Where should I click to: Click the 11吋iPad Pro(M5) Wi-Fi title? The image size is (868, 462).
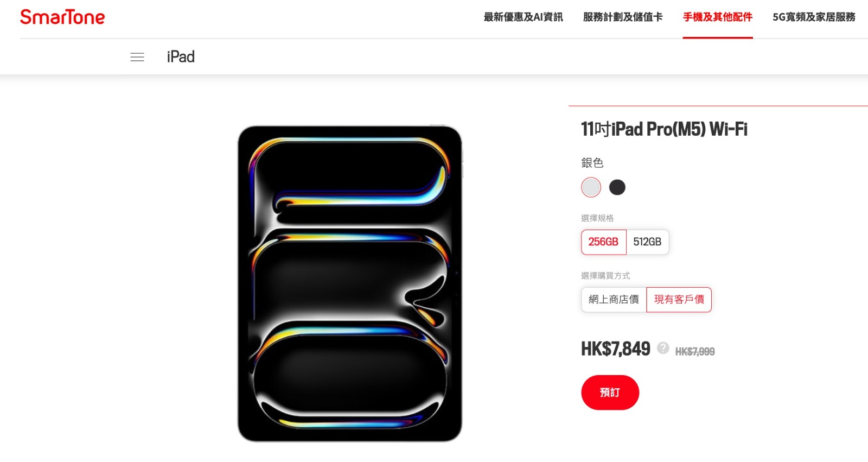[664, 129]
